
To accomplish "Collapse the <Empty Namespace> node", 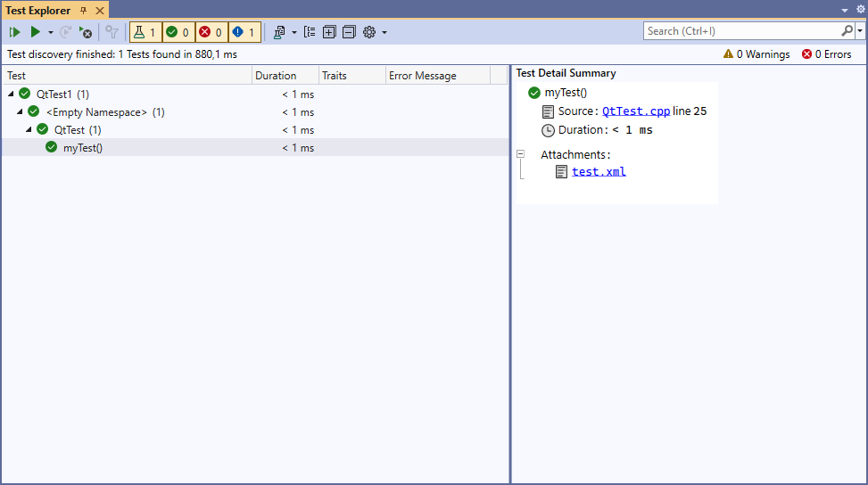I will click(20, 111).
